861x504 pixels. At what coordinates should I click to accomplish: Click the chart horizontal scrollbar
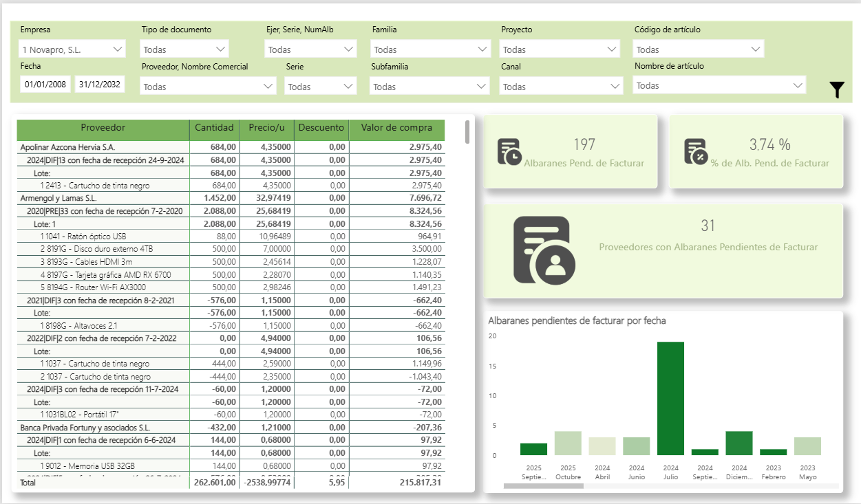tap(543, 486)
